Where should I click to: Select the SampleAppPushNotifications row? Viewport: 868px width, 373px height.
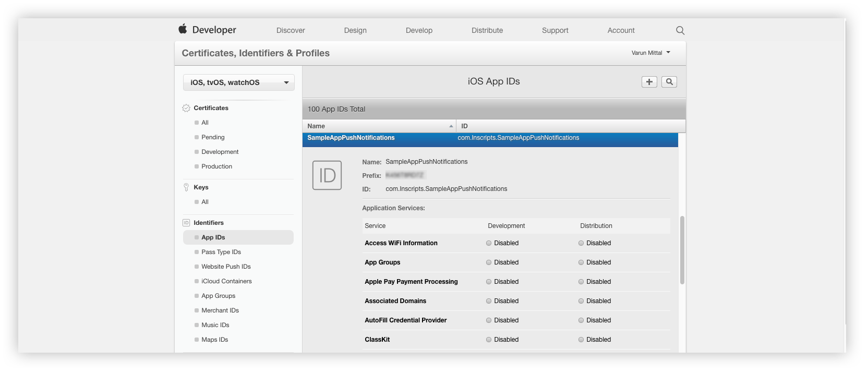tap(490, 140)
